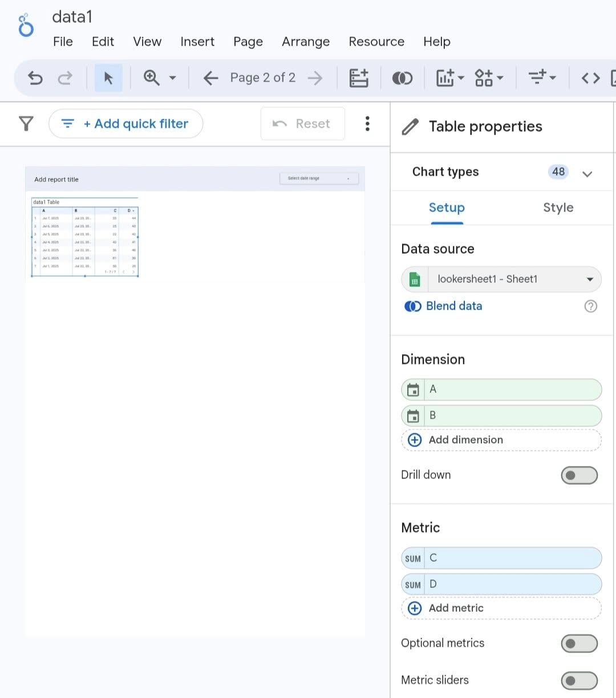Open the embed URL code icon

click(x=590, y=78)
